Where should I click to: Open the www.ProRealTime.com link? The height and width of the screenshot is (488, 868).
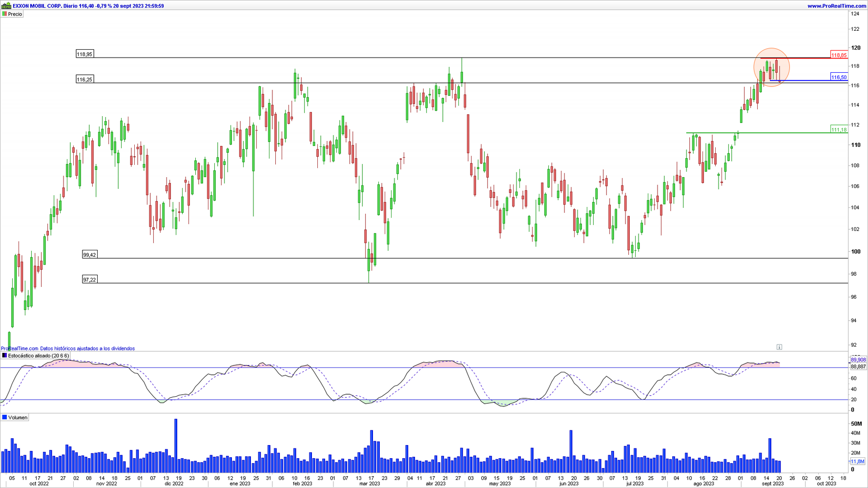coord(837,6)
